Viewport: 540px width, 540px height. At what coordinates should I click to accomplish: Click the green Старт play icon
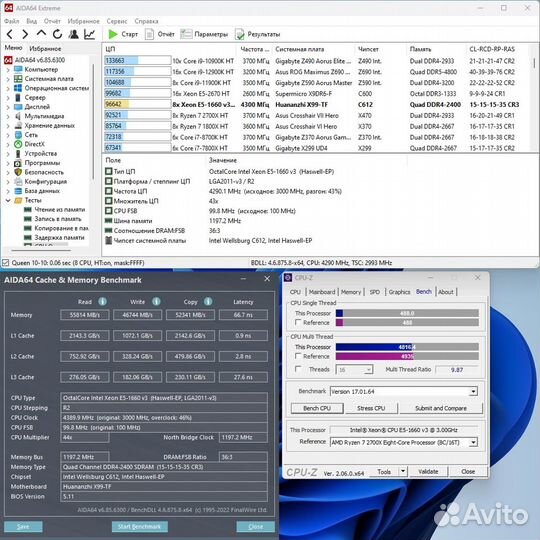(x=113, y=34)
